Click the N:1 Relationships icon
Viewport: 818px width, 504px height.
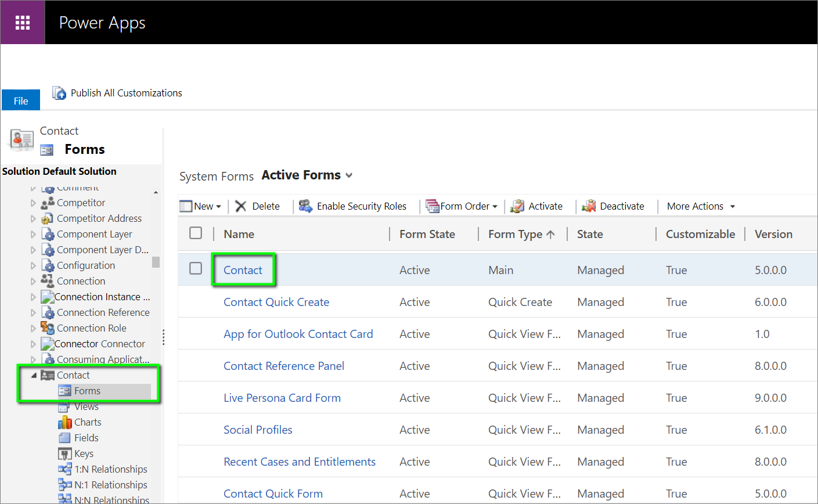[65, 485]
